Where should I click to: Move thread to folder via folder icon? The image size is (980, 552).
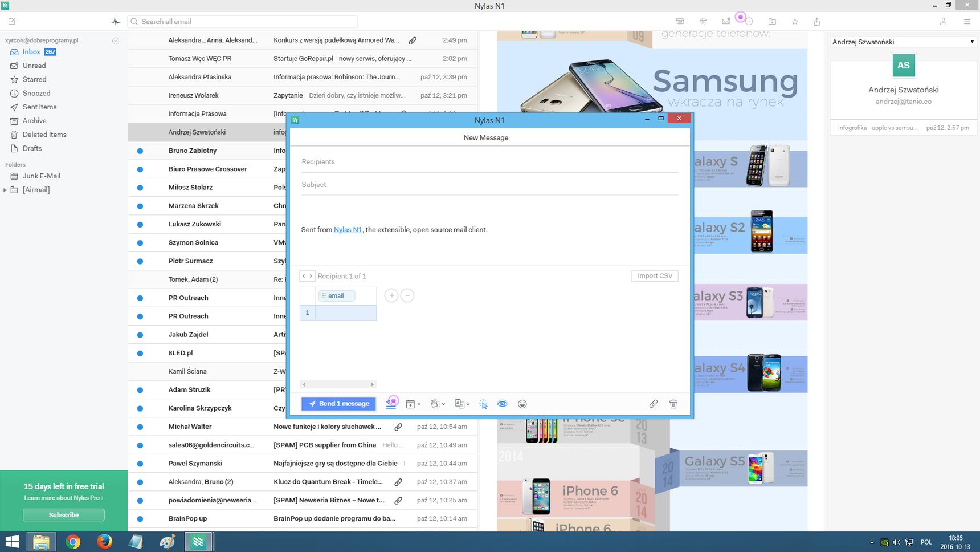[x=772, y=22]
